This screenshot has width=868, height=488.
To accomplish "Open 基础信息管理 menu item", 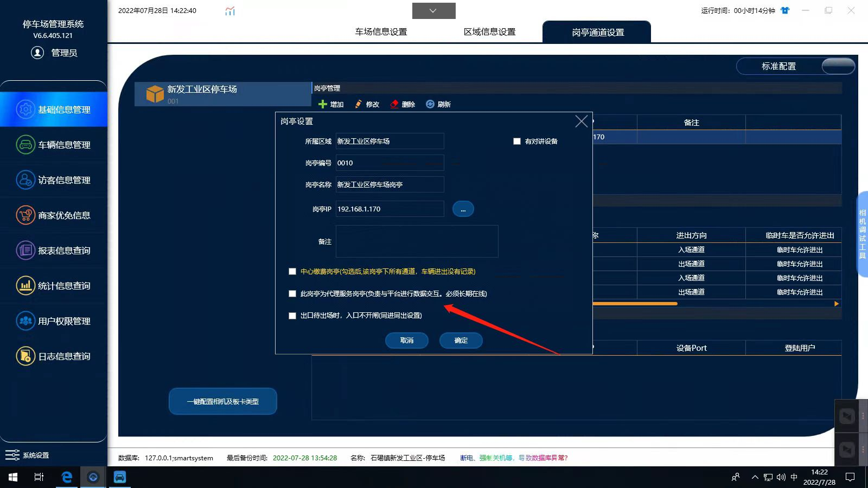I will pos(54,110).
